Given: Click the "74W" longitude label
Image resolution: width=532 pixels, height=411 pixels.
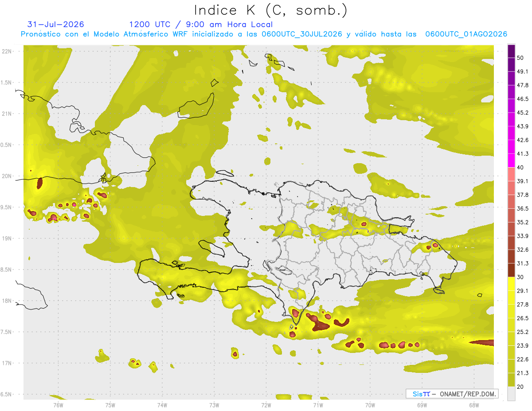Looking at the screenshot, I should pos(162,405).
